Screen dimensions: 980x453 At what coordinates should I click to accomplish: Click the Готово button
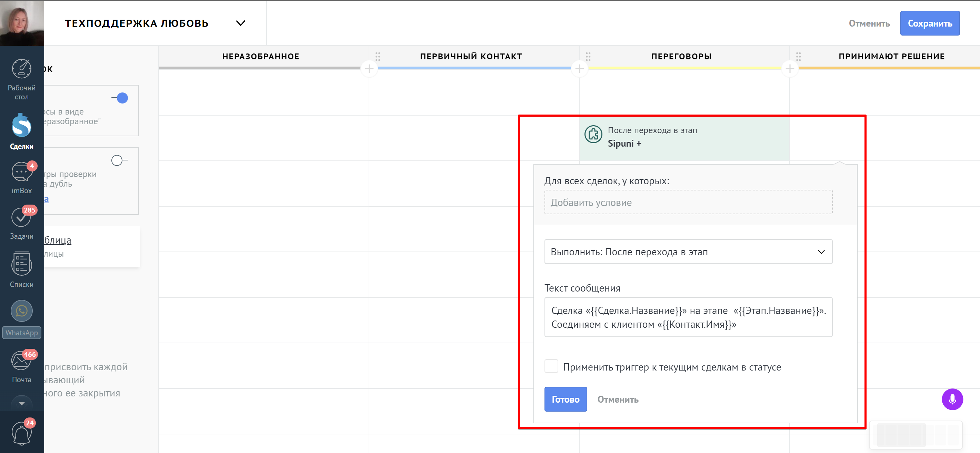pyautogui.click(x=565, y=399)
